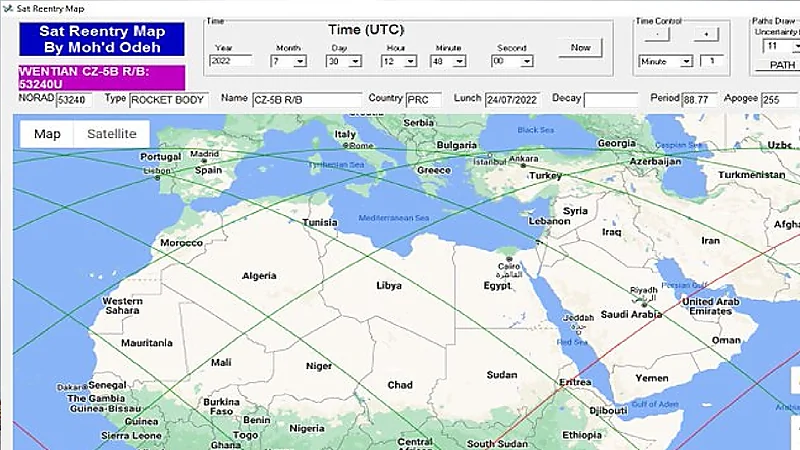Click the Sat Reentry Map app icon in title bar
This screenshot has width=800, height=450.
point(8,9)
